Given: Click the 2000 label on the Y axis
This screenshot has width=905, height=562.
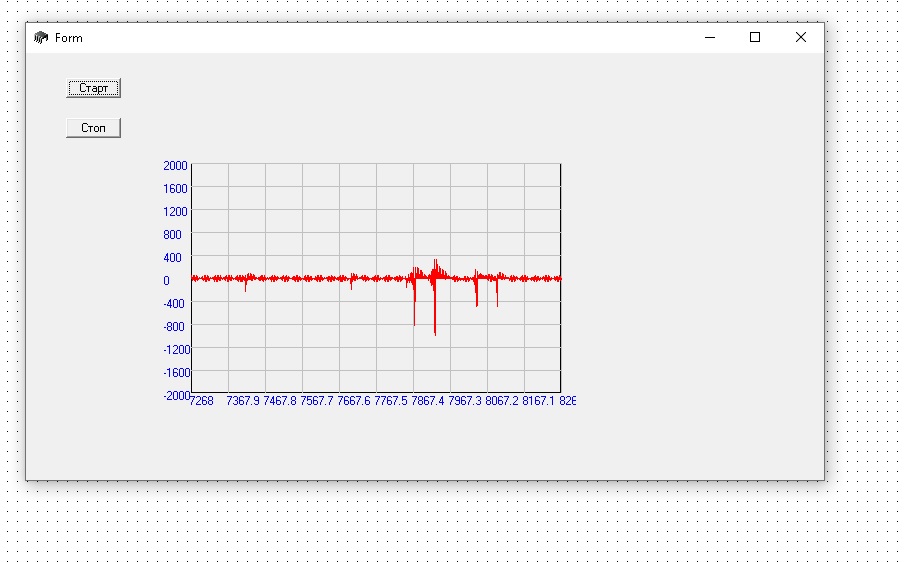Looking at the screenshot, I should point(175,165).
